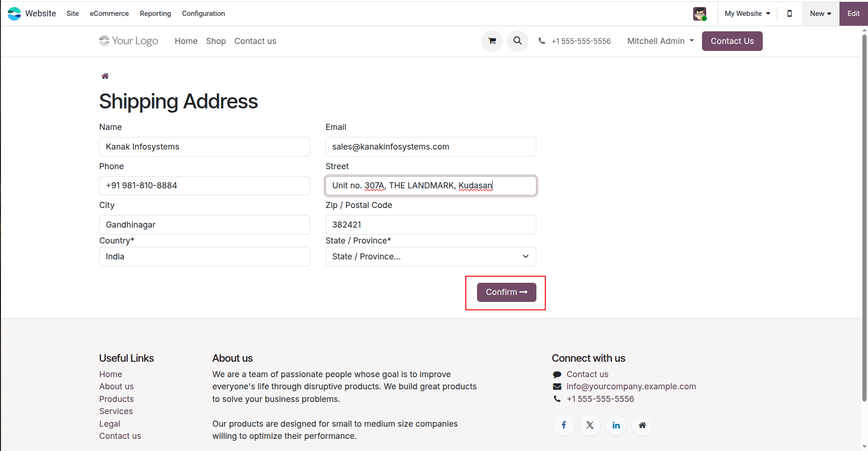The width and height of the screenshot is (868, 451).
Task: Open the footer About us link
Action: (x=116, y=387)
